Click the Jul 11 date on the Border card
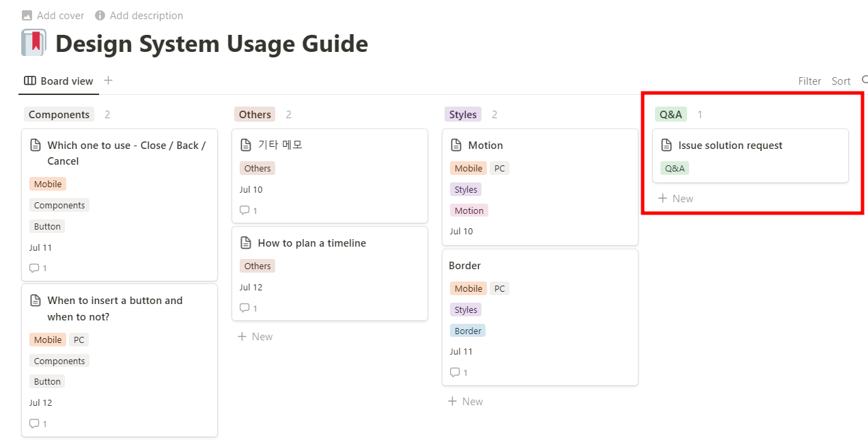This screenshot has height=440, width=868. 461,352
